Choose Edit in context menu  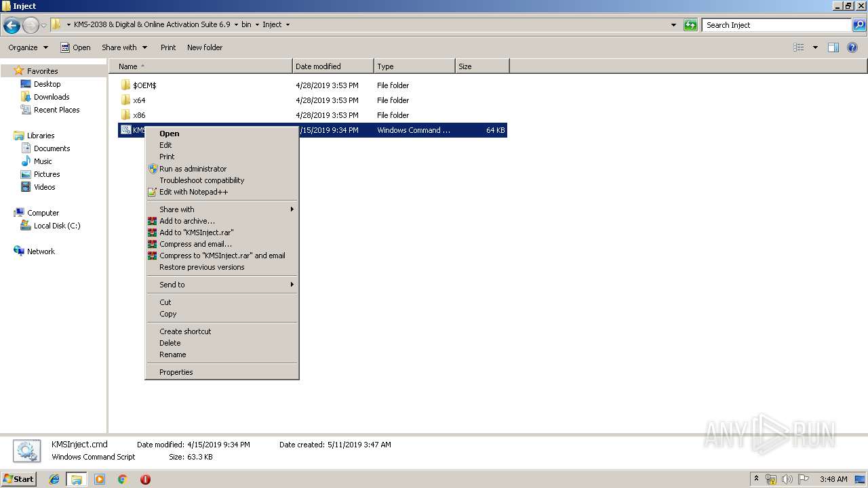[x=222, y=145]
